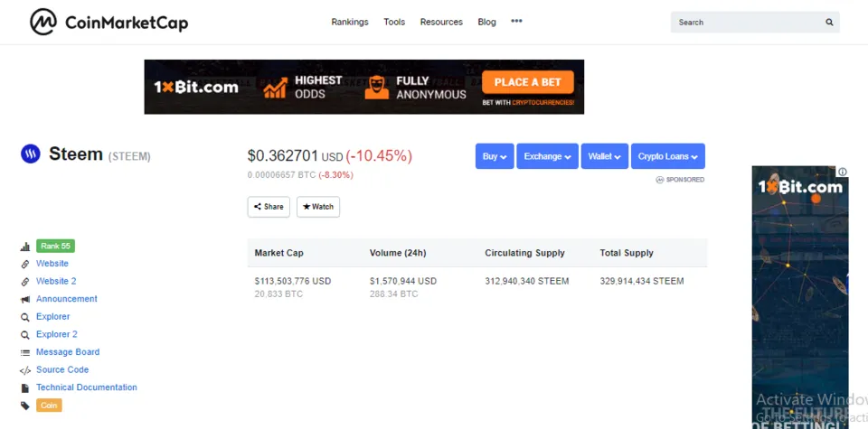This screenshot has height=429, width=868.
Task: Open the three-dots more menu
Action: pyautogui.click(x=516, y=21)
